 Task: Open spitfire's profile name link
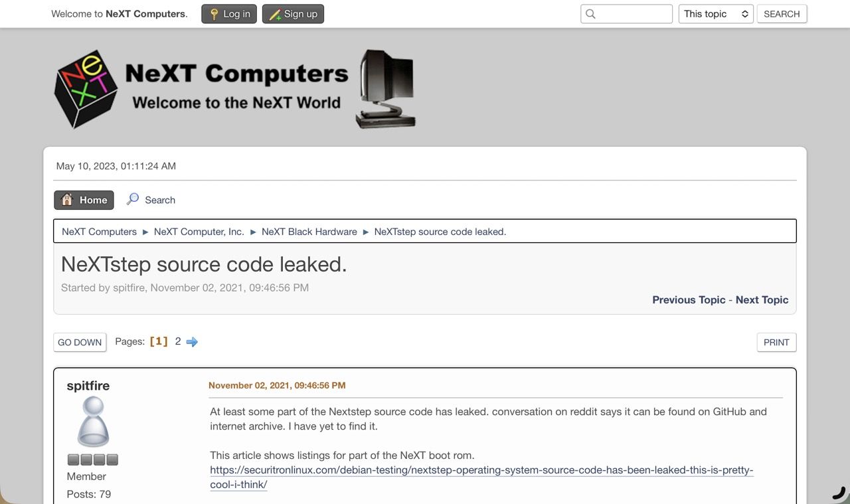coord(88,386)
